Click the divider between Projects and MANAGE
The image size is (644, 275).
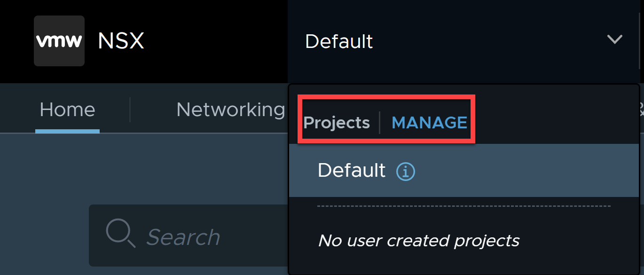coord(380,123)
